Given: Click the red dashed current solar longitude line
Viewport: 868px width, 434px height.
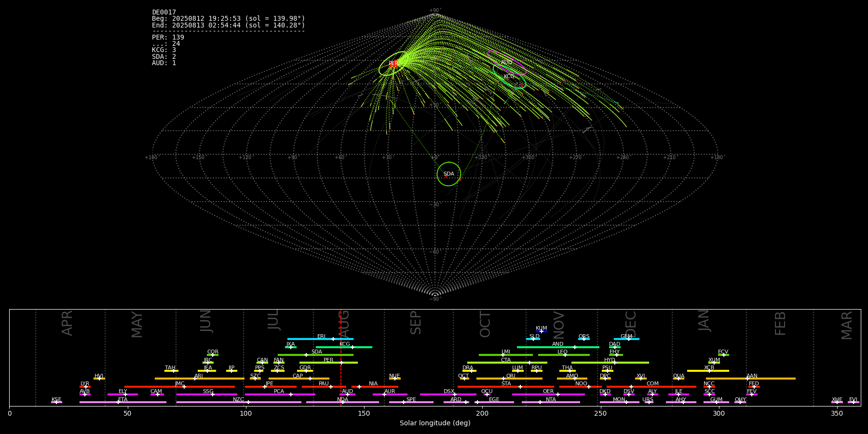Looking at the screenshot, I should pos(341,357).
